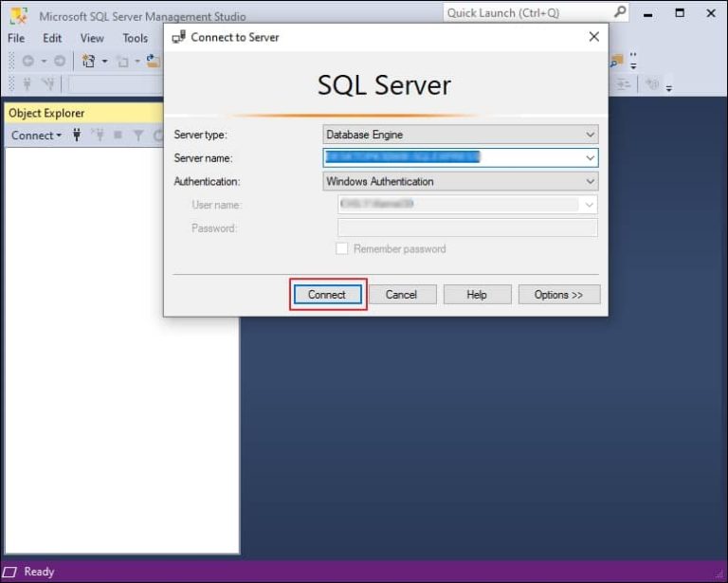728x583 pixels.
Task: Click the Connect to Server dialog title icon
Action: click(179, 37)
